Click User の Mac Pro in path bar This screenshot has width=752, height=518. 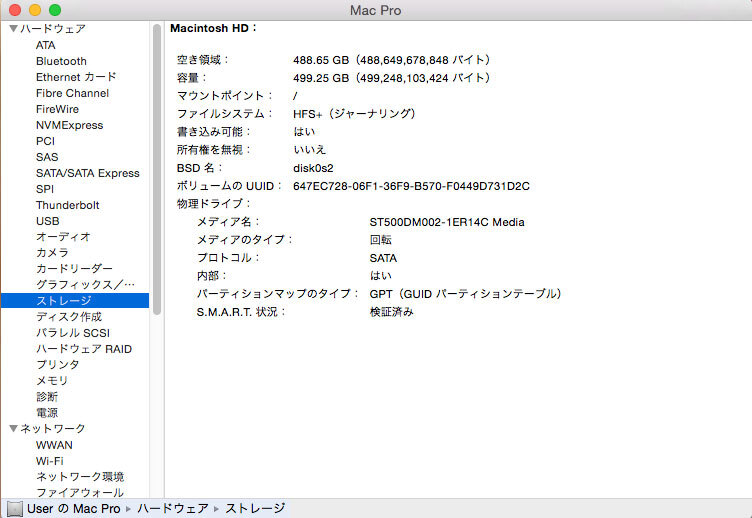coord(73,508)
